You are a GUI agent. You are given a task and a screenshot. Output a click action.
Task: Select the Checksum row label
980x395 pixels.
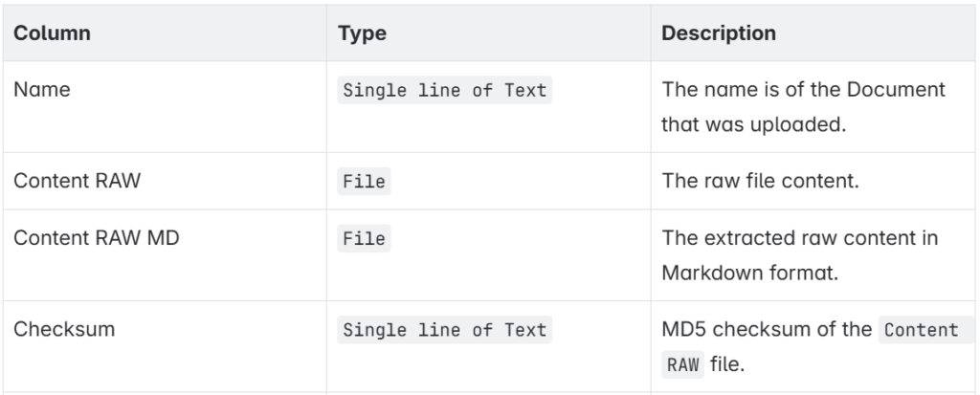(64, 329)
